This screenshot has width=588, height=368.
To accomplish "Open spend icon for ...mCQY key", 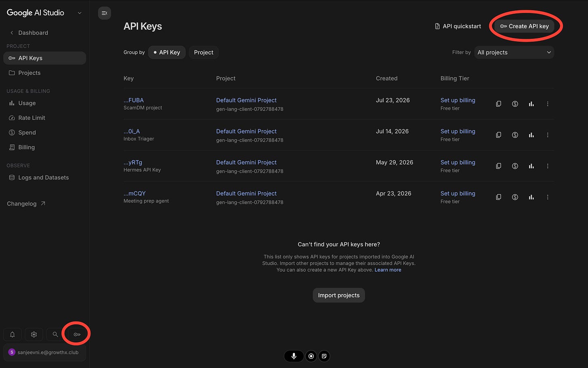I will (515, 197).
